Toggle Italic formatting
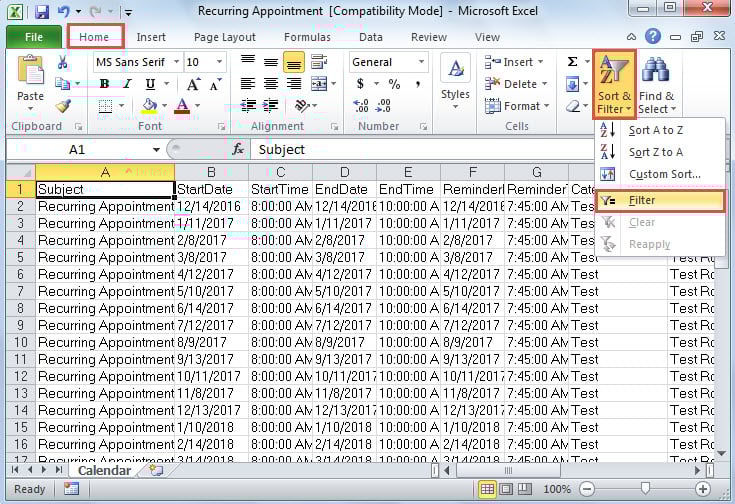The image size is (735, 504). point(127,84)
